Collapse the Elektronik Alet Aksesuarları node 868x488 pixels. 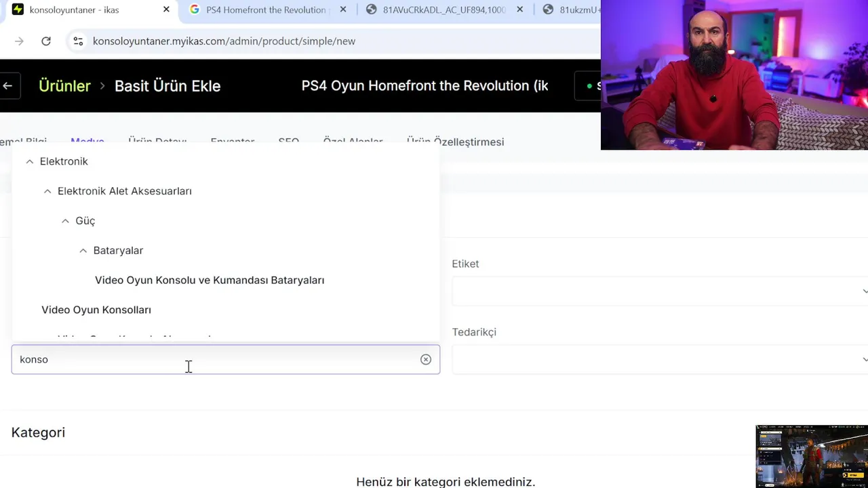pos(47,191)
